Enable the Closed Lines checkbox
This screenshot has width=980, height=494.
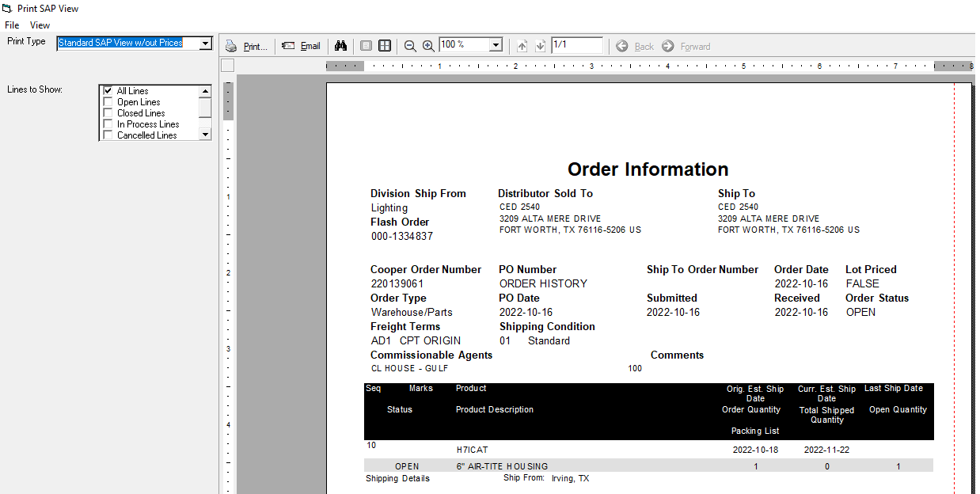click(108, 113)
